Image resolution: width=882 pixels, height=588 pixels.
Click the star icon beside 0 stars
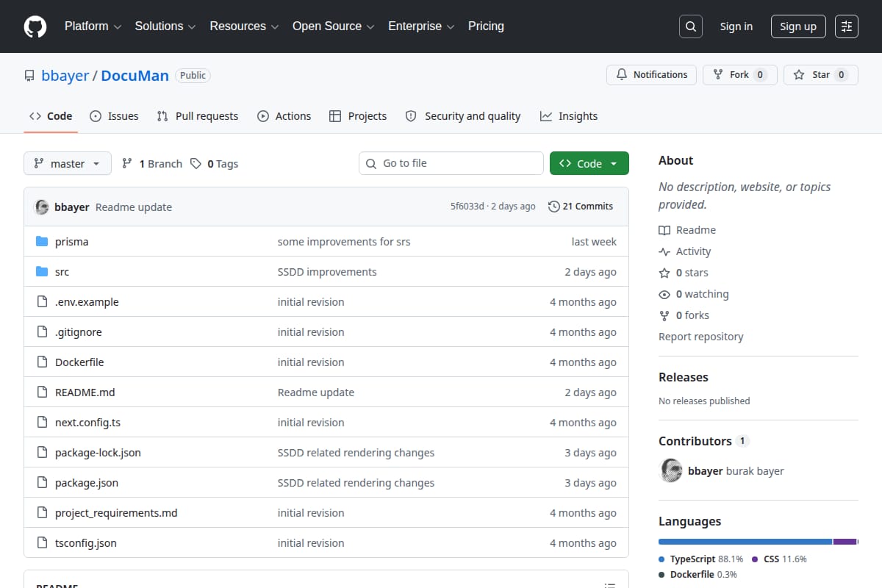click(x=664, y=273)
